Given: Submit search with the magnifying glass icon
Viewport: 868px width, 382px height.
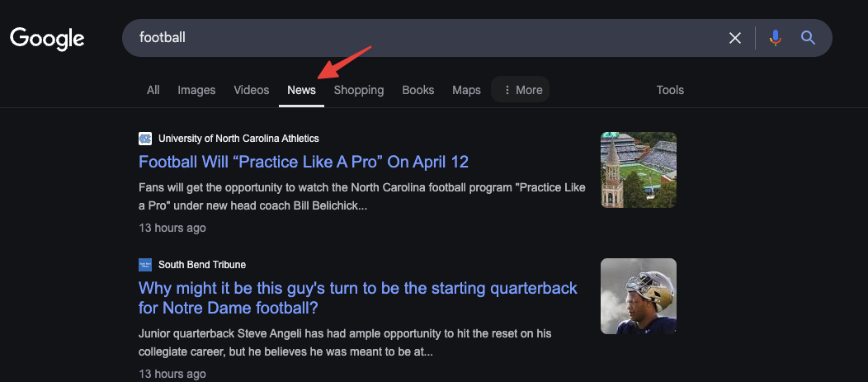Looking at the screenshot, I should coord(809,38).
